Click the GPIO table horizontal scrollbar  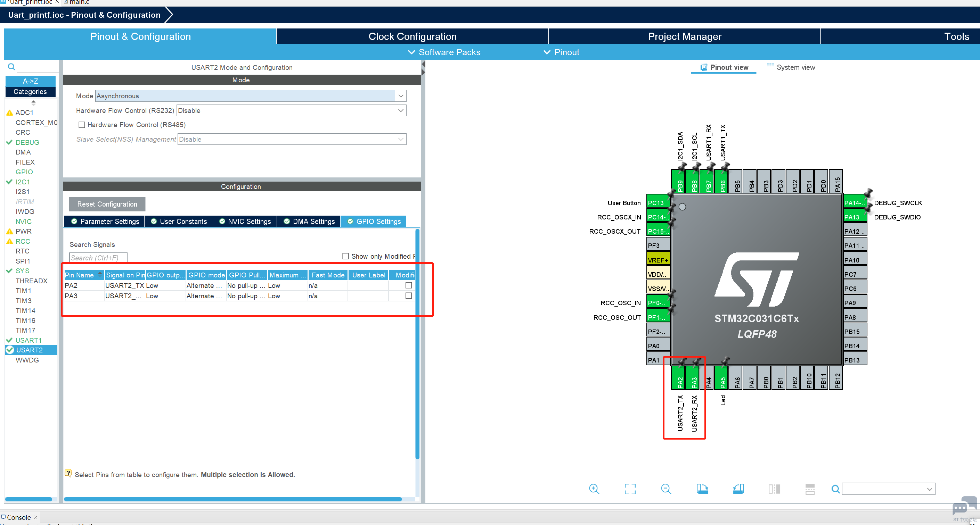(233, 499)
